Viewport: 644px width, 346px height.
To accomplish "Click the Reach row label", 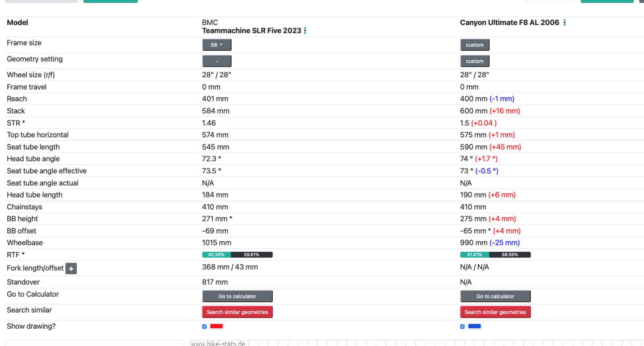I will [x=17, y=99].
